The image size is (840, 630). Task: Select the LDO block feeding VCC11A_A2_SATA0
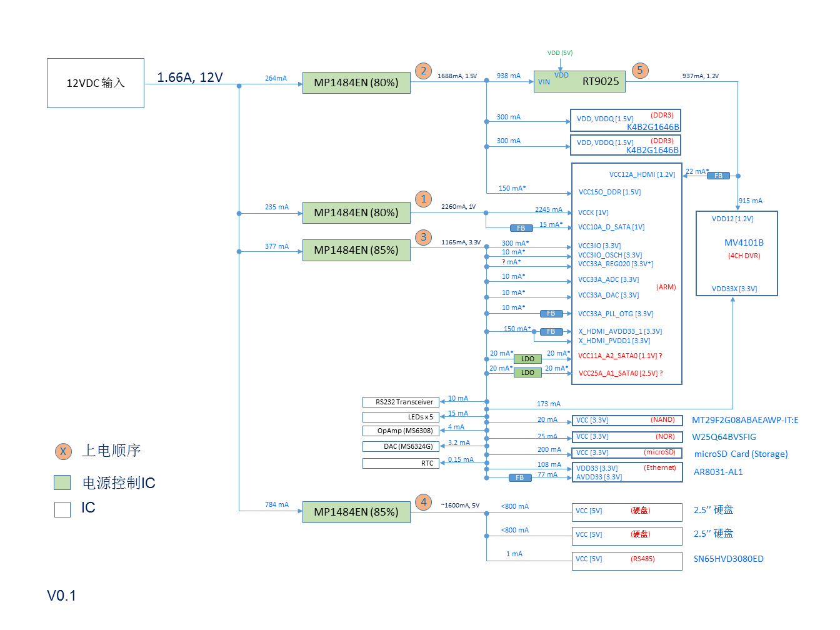(x=527, y=359)
